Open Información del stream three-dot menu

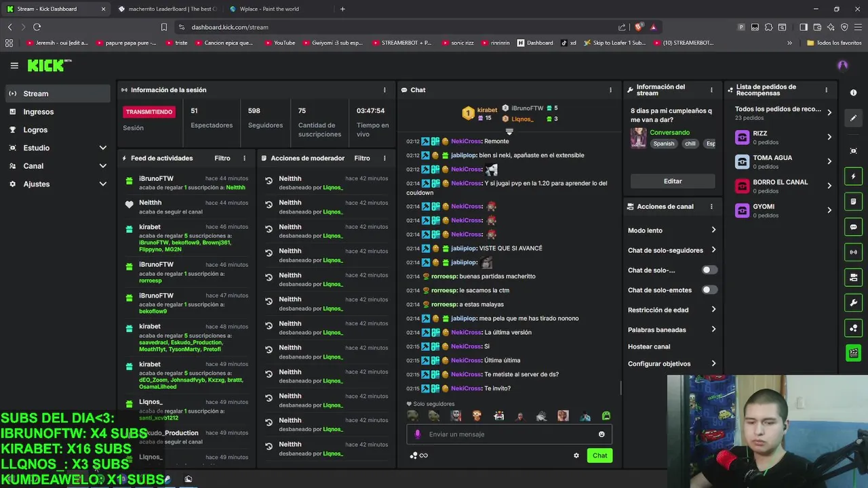[x=711, y=89]
